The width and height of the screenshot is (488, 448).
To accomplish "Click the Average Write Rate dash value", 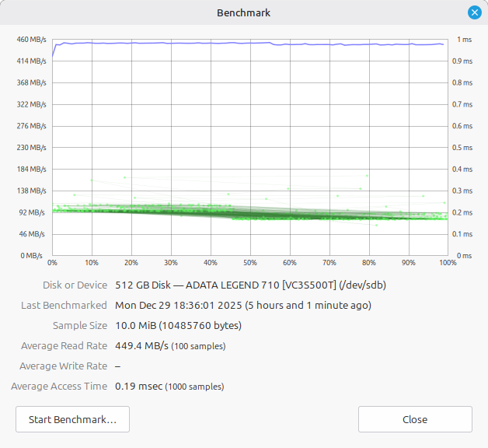I will (118, 366).
